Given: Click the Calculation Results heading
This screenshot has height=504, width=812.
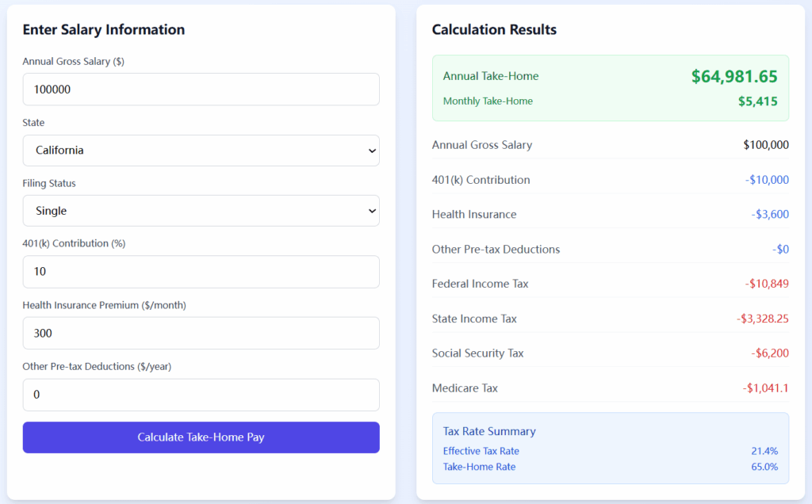Looking at the screenshot, I should tap(494, 29).
